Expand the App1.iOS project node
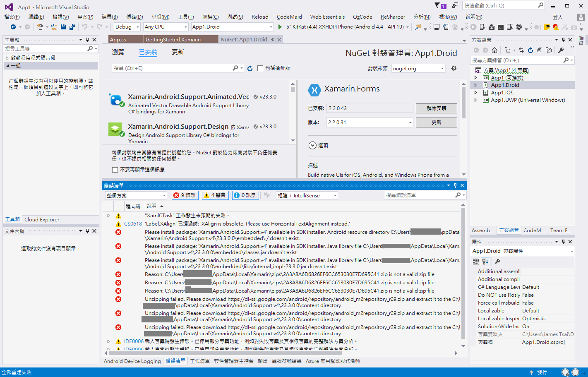Viewport: 588px width, 377px height. tap(475, 93)
